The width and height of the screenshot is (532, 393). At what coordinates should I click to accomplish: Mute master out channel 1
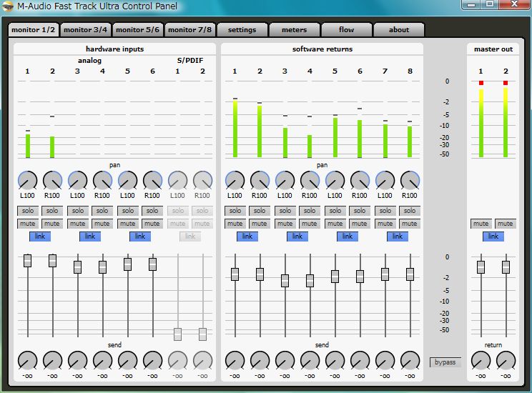(x=481, y=224)
